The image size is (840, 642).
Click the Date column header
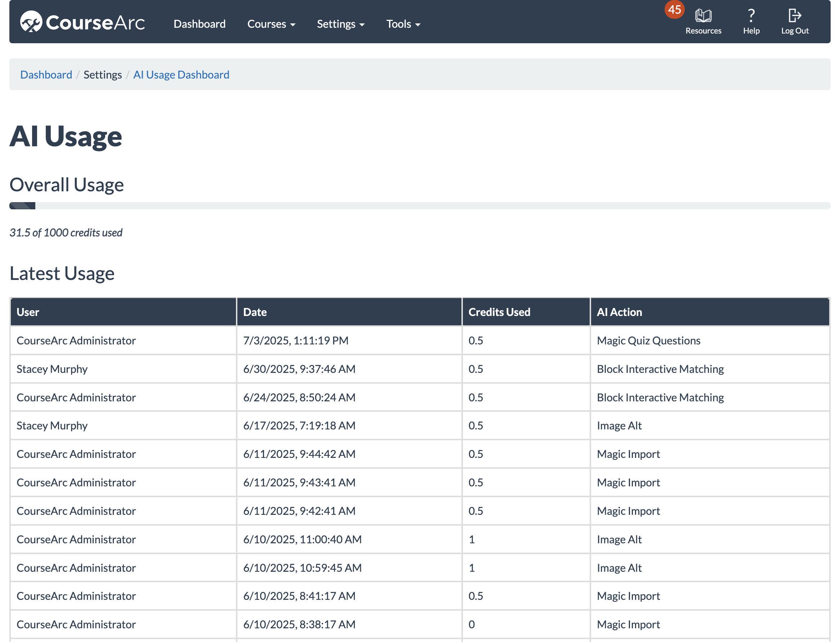point(349,312)
